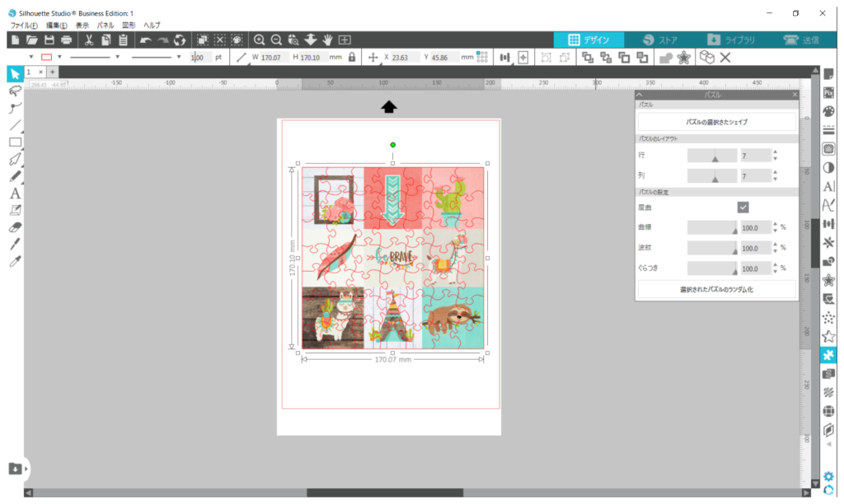Viewport: 844px width, 504px height.
Task: Decrease the ぐらつき percentage stepper
Action: point(775,272)
